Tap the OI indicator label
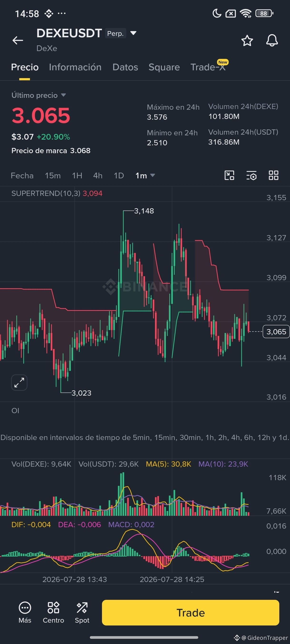290x644 pixels. click(x=15, y=411)
